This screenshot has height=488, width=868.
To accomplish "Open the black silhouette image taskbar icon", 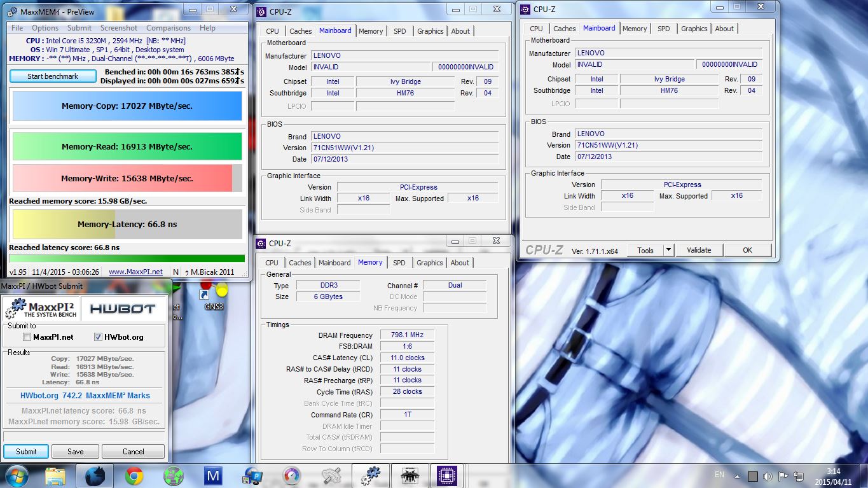I will 410,476.
